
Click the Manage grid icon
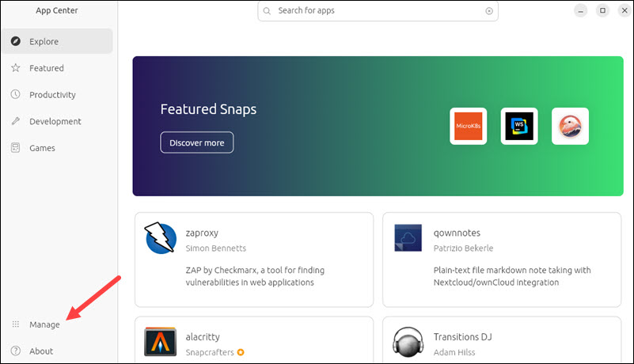tap(15, 324)
